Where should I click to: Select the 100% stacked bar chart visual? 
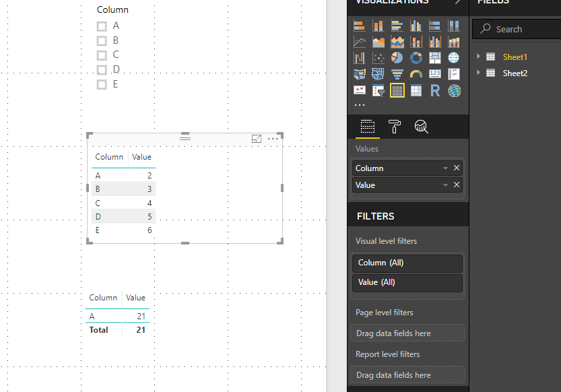pos(435,26)
